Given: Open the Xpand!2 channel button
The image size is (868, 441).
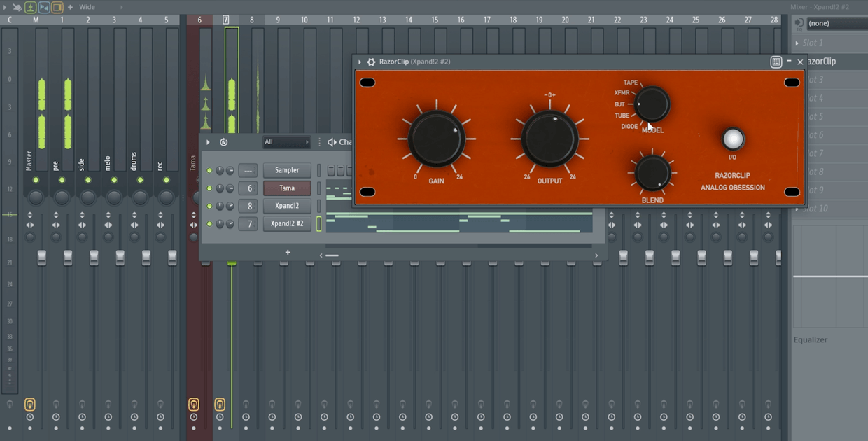Looking at the screenshot, I should click(287, 206).
